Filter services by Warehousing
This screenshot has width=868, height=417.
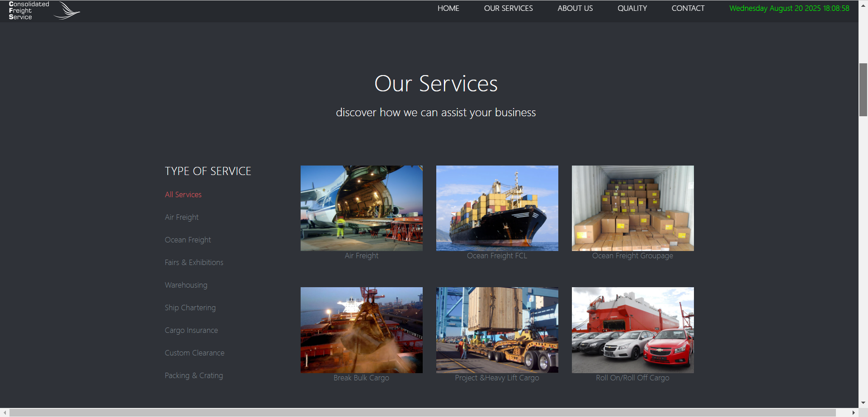(186, 285)
